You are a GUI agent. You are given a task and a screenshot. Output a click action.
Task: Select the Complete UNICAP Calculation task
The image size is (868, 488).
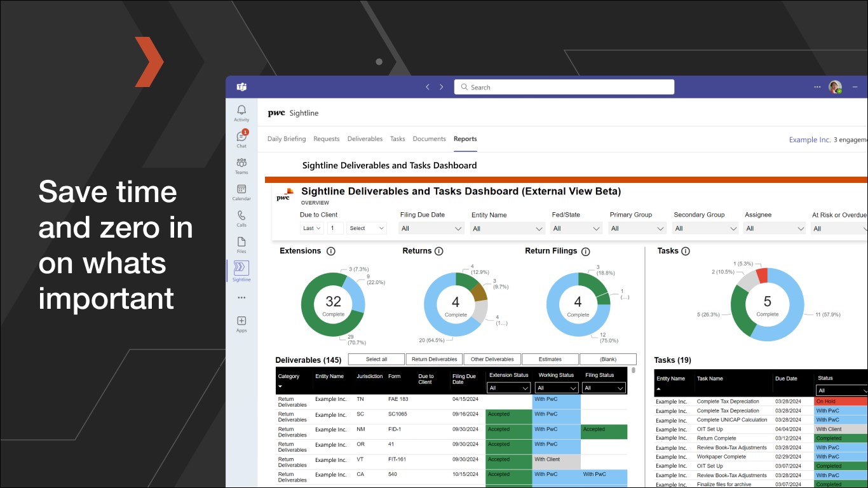point(732,420)
